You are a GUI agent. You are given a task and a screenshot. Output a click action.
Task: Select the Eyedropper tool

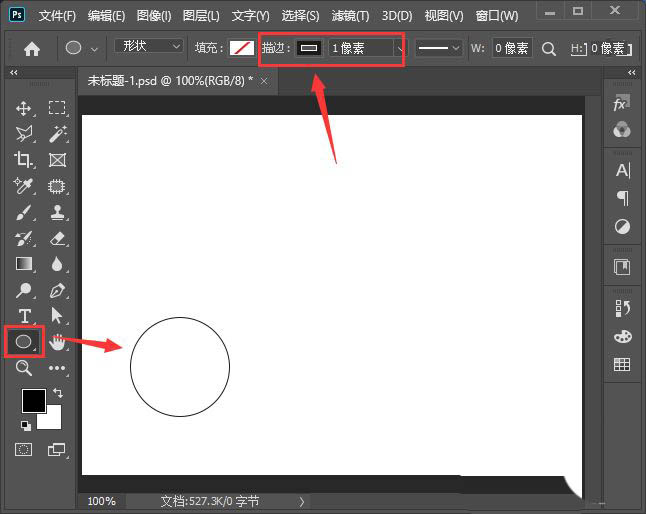tap(24, 186)
